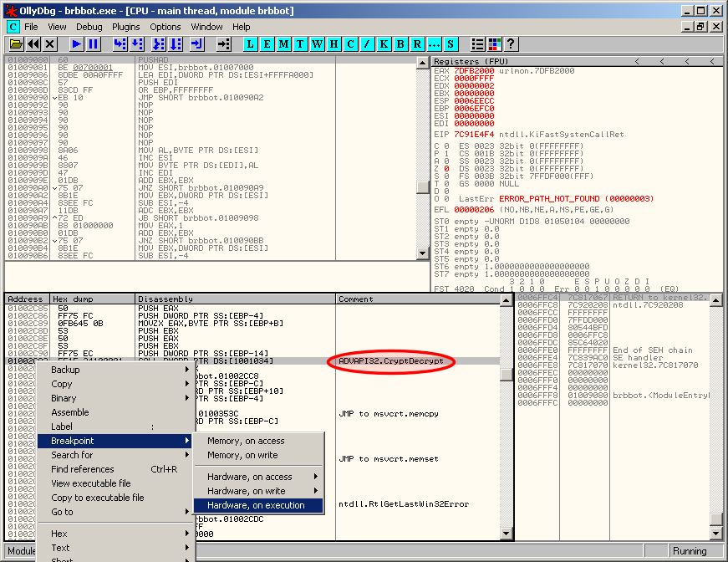Click the Run program play icon
This screenshot has height=562, width=728.
[x=76, y=43]
